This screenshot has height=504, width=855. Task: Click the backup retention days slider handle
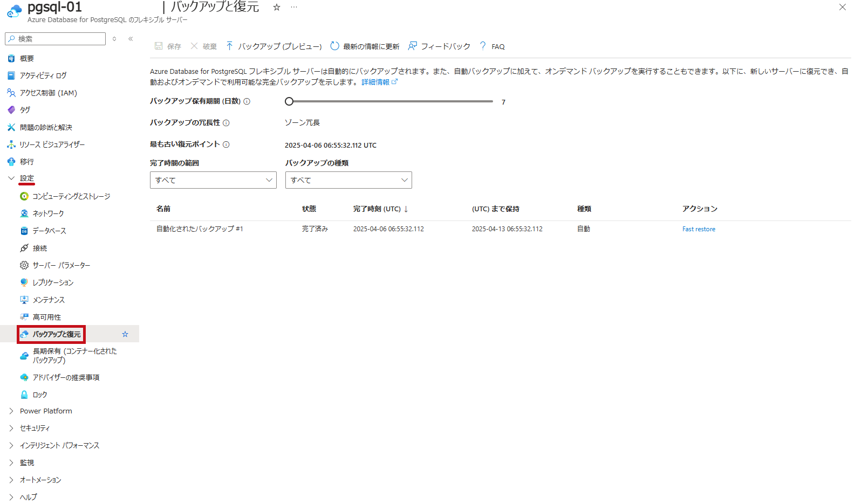[x=289, y=101]
